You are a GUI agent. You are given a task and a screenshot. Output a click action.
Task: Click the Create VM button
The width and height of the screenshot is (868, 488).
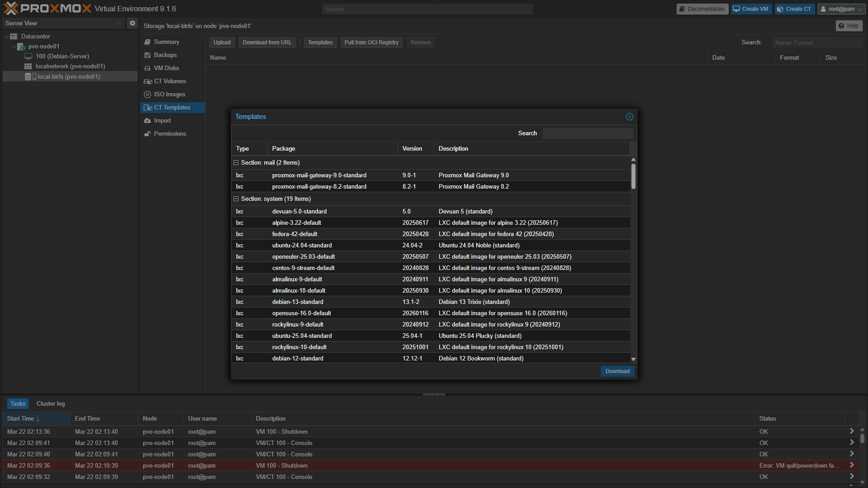(751, 9)
